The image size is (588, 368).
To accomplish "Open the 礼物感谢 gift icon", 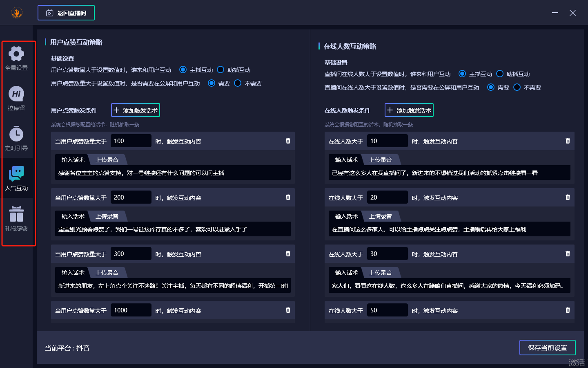I will (16, 214).
